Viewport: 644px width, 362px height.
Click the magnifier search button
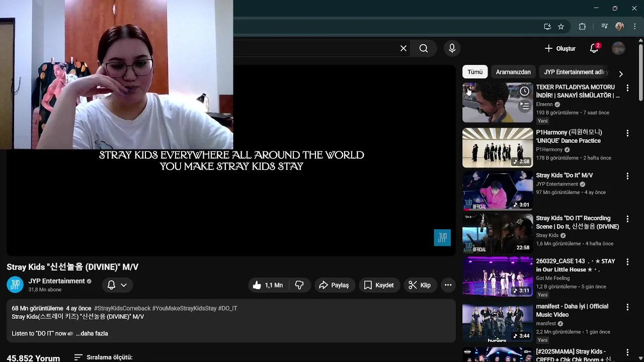424,48
